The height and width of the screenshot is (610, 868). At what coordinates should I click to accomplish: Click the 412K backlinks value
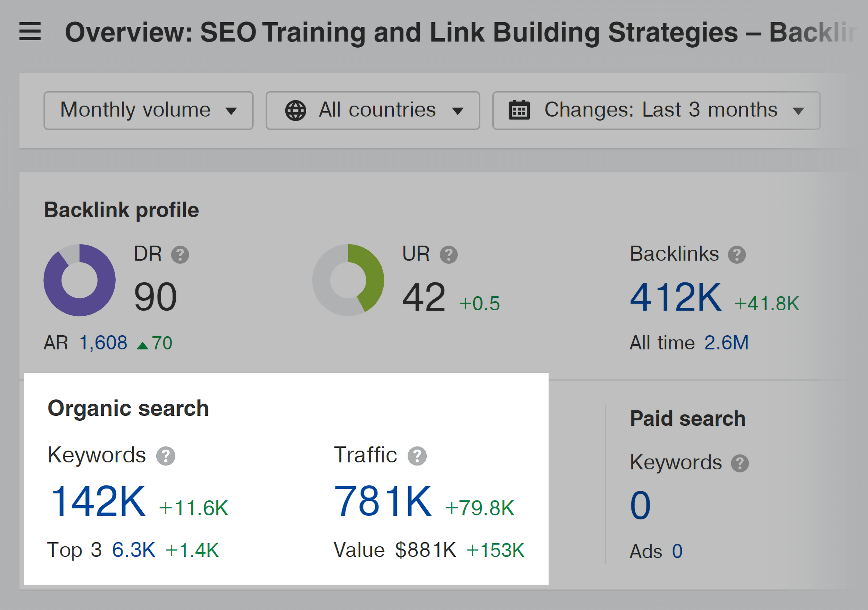[676, 297]
